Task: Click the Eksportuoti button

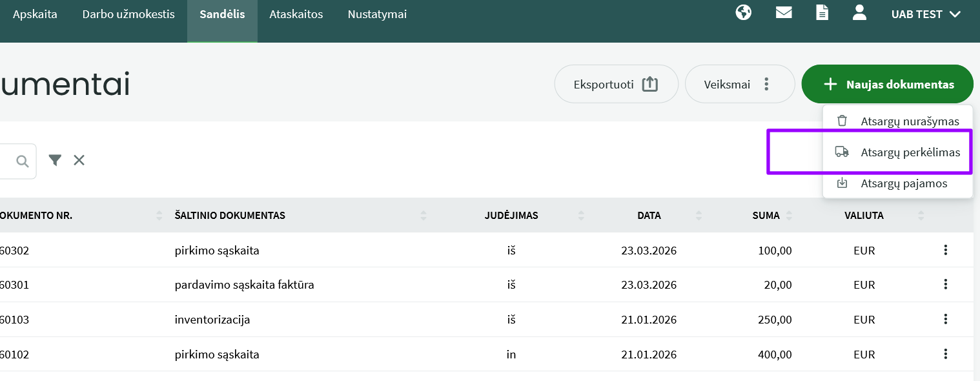Action: click(x=616, y=84)
